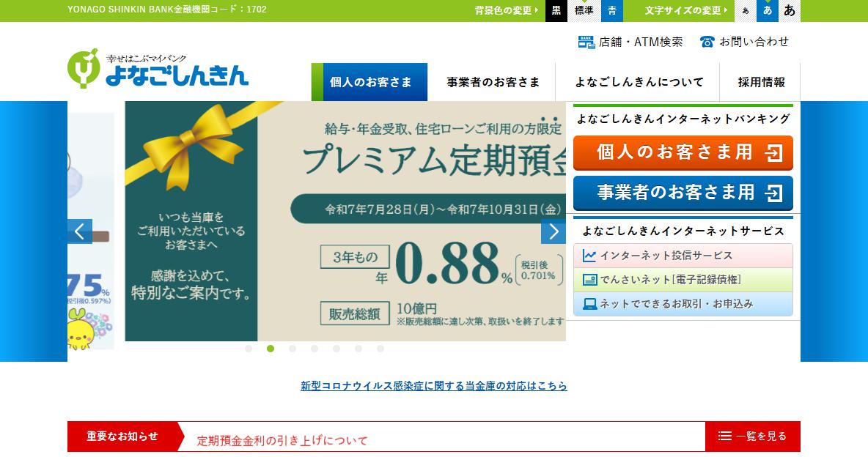The image size is (868, 457).
Task: Click the laptop icon for online transactions
Action: point(589,304)
